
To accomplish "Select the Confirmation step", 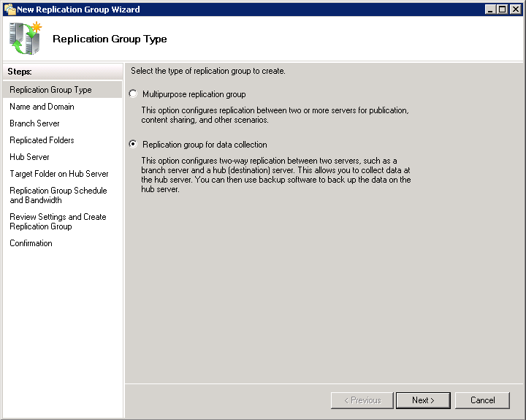I will [31, 243].
